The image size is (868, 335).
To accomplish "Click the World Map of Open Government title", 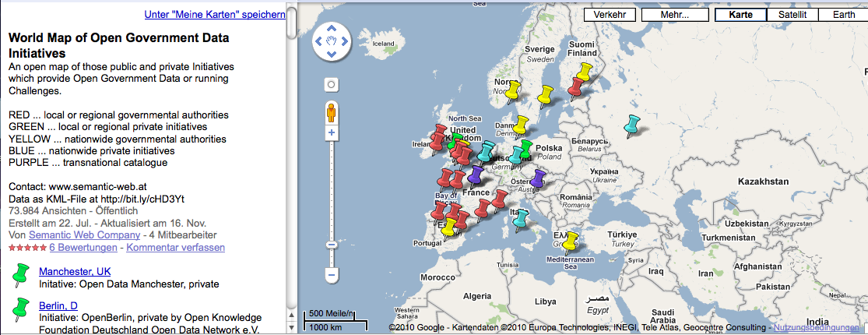I will 119,45.
